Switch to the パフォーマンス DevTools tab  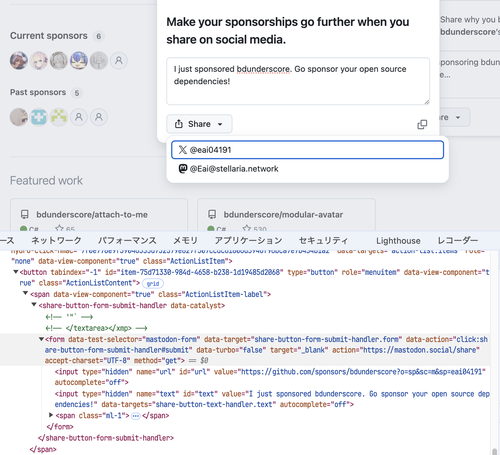point(127,240)
